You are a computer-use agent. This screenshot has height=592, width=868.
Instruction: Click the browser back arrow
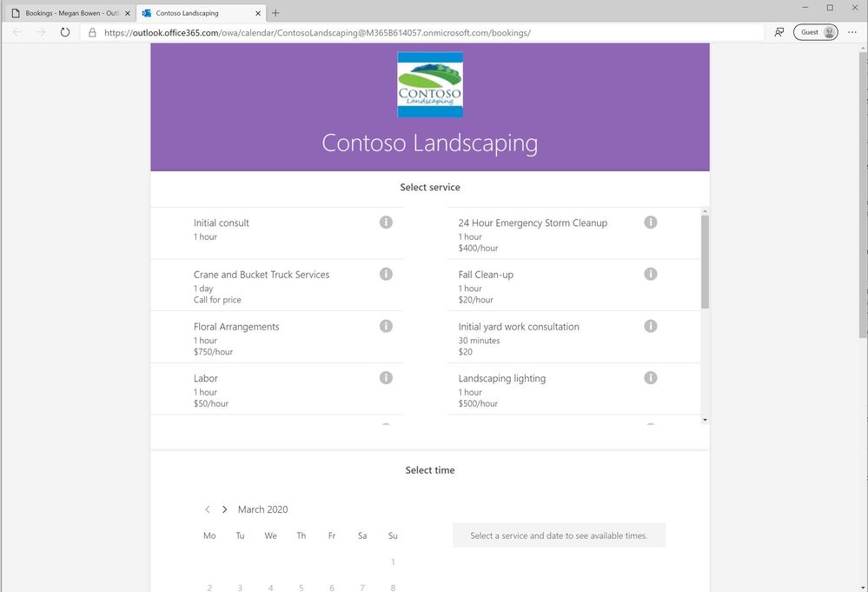click(x=17, y=32)
